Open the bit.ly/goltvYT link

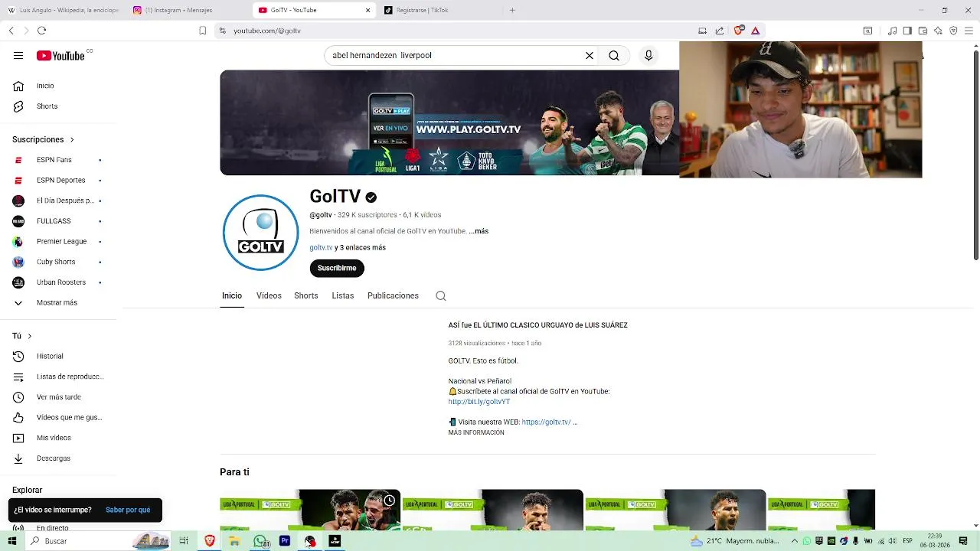[x=479, y=402]
